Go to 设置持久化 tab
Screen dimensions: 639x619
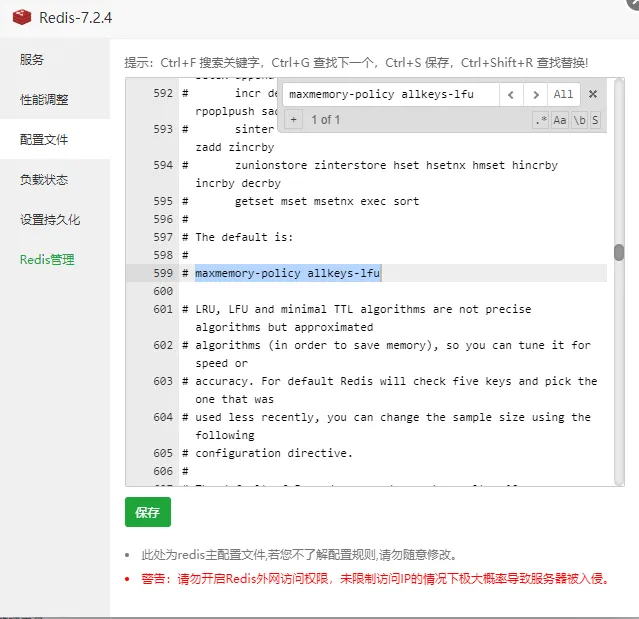[50, 220]
